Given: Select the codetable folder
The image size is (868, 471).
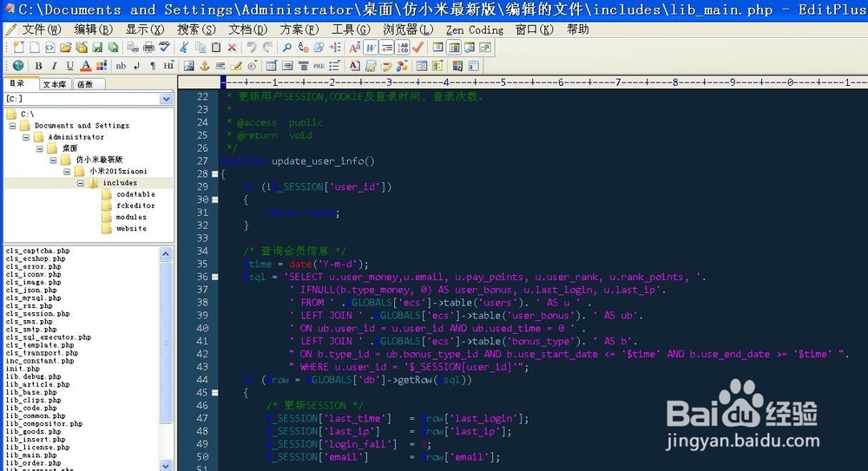Looking at the screenshot, I should pyautogui.click(x=135, y=194).
